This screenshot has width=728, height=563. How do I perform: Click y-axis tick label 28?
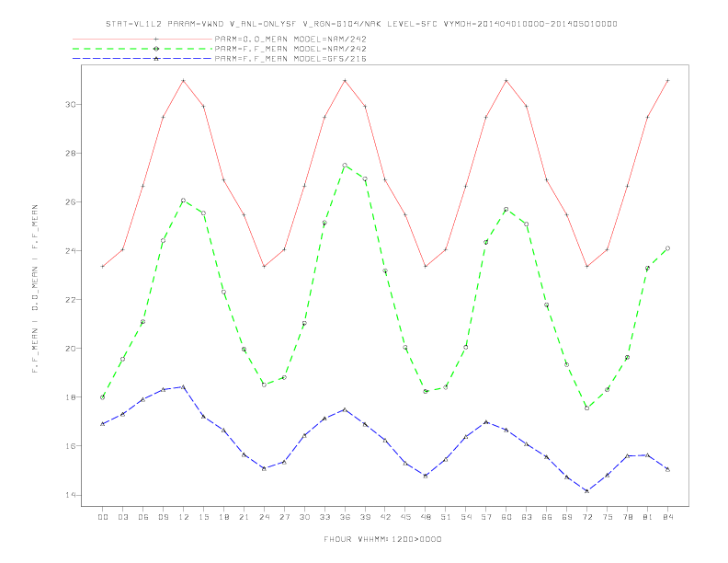click(71, 154)
